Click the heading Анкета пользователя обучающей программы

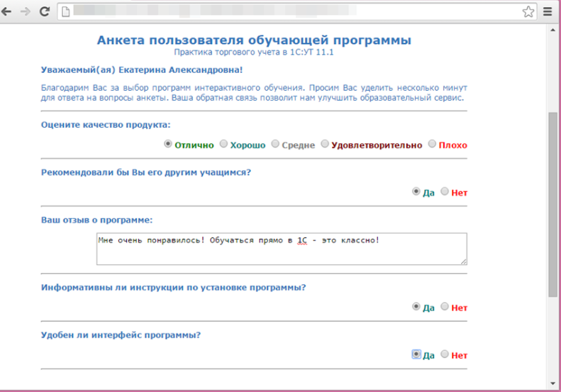[254, 40]
